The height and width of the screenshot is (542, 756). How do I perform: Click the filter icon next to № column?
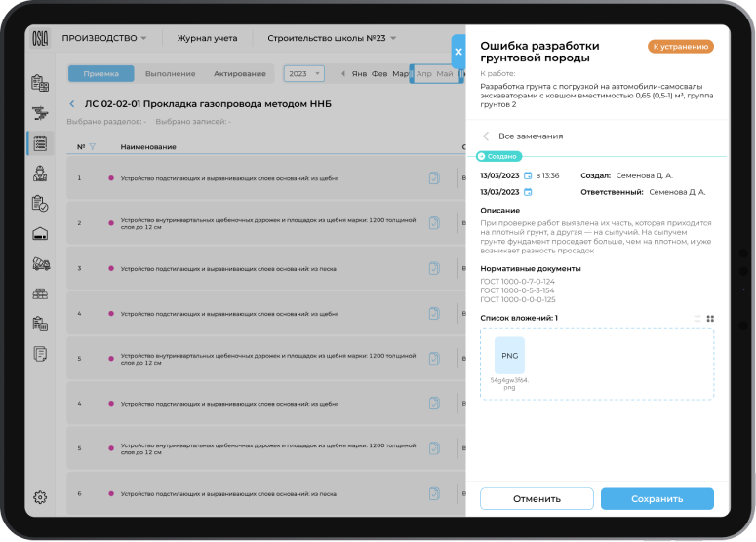click(92, 147)
